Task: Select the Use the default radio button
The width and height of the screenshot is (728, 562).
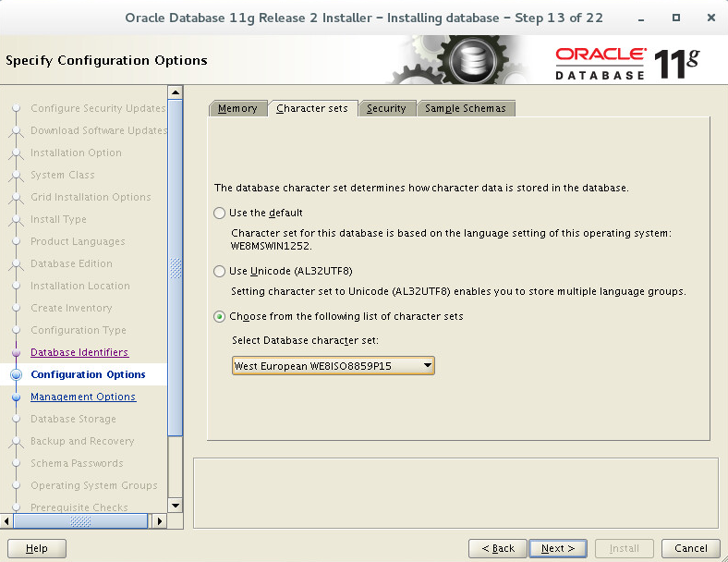Action: click(x=219, y=214)
